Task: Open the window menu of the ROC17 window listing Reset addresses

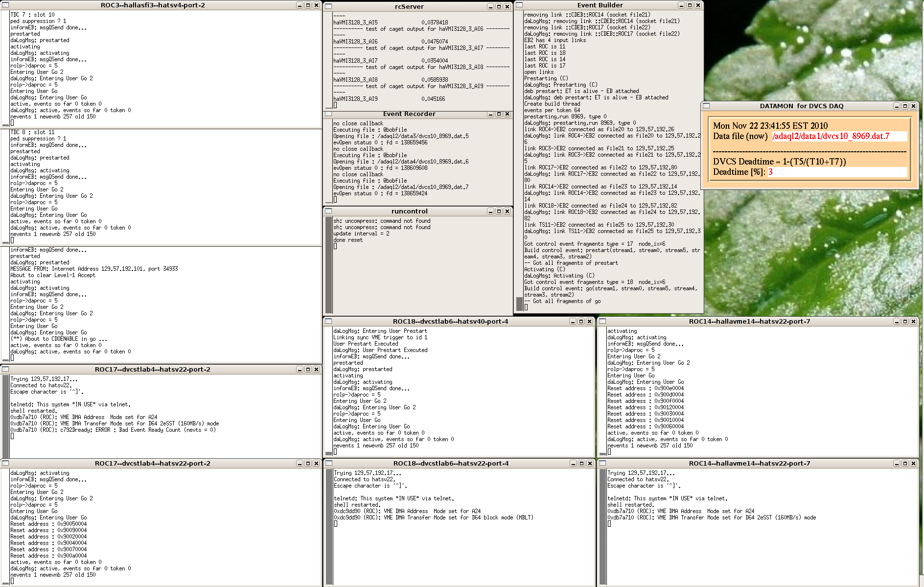Action: tap(5, 463)
